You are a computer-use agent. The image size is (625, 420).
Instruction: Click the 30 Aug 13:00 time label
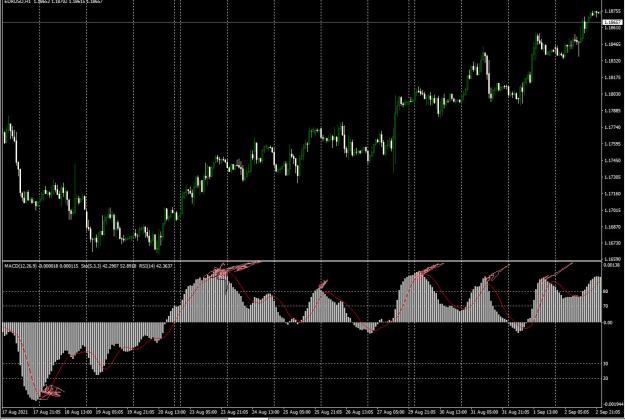coord(453,412)
